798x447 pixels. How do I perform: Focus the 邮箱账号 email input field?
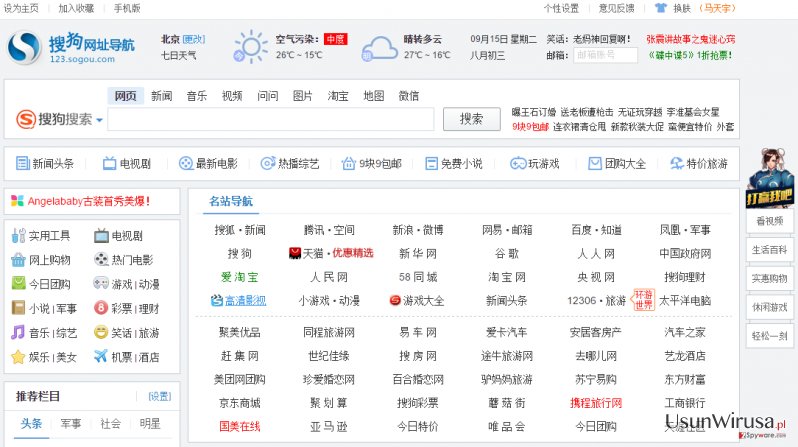click(x=606, y=55)
